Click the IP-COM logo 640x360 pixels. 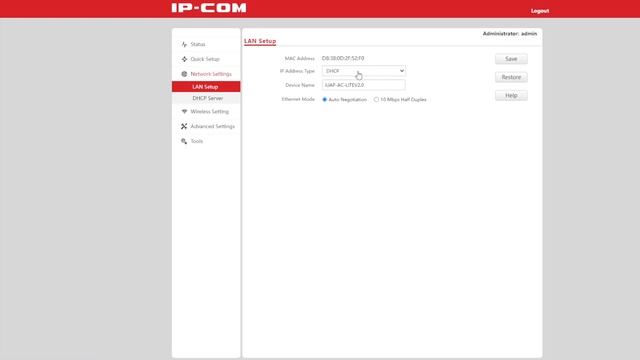209,8
